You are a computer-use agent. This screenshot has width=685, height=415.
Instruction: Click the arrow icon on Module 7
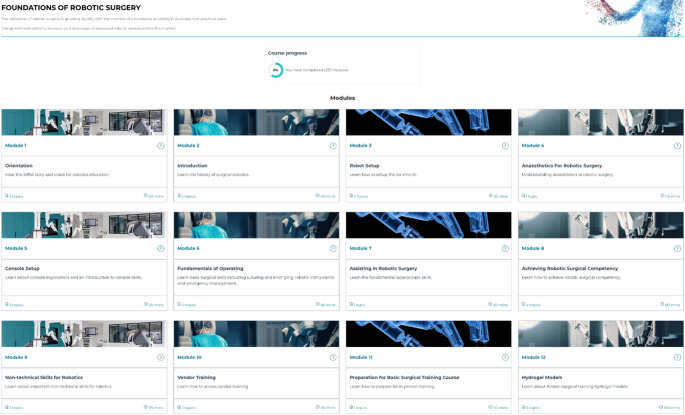tap(505, 249)
